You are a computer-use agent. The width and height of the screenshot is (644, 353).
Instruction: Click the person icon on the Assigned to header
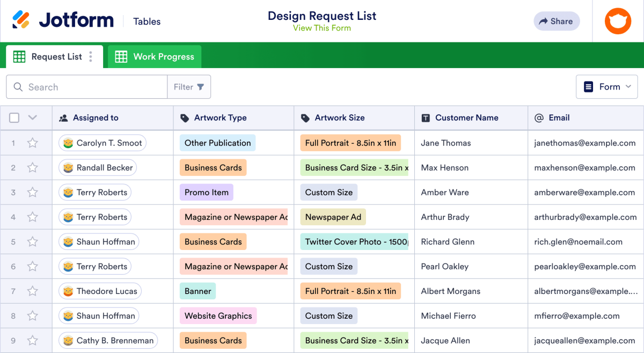(x=65, y=117)
